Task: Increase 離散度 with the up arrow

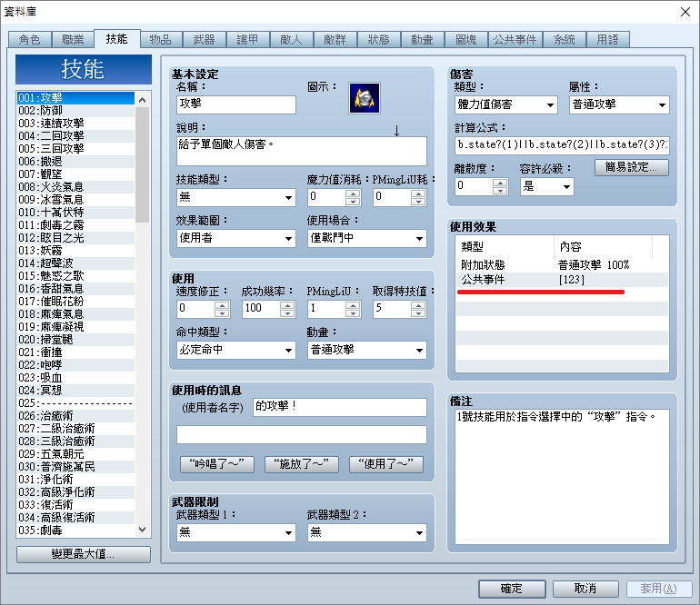Action: [x=500, y=183]
